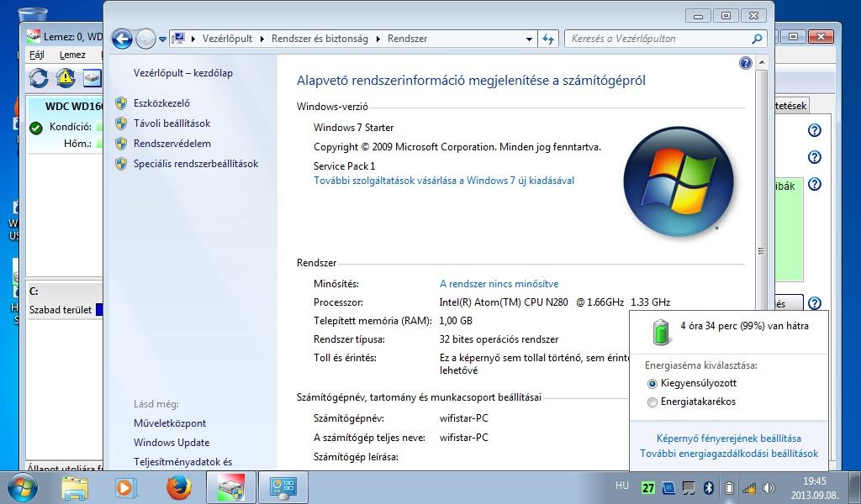Open the Képernyő fényerejének beállítása link
This screenshot has width=861, height=504.
coord(729,438)
